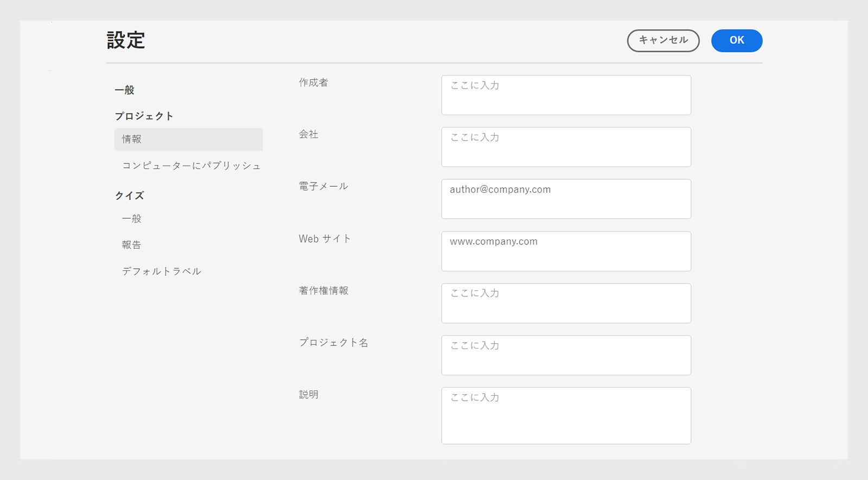Image resolution: width=868 pixels, height=480 pixels.
Task: Open 一般 under the クイズ section
Action: pos(132,219)
